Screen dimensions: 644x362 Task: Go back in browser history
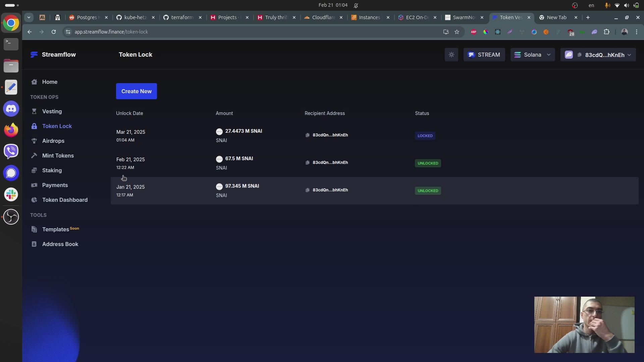tap(30, 32)
